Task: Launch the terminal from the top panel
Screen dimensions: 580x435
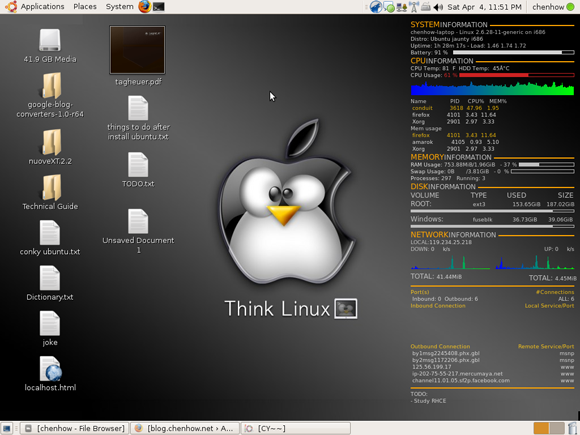Action: (159, 7)
